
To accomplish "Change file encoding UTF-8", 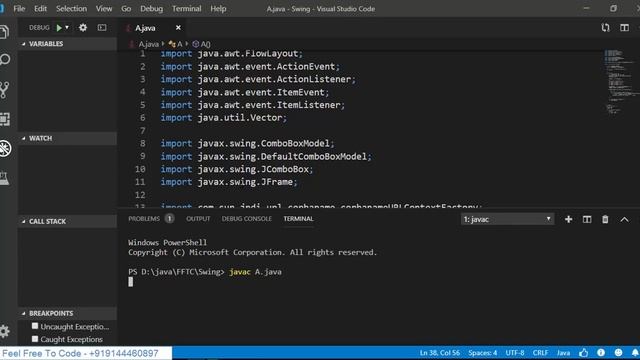I will point(515,353).
